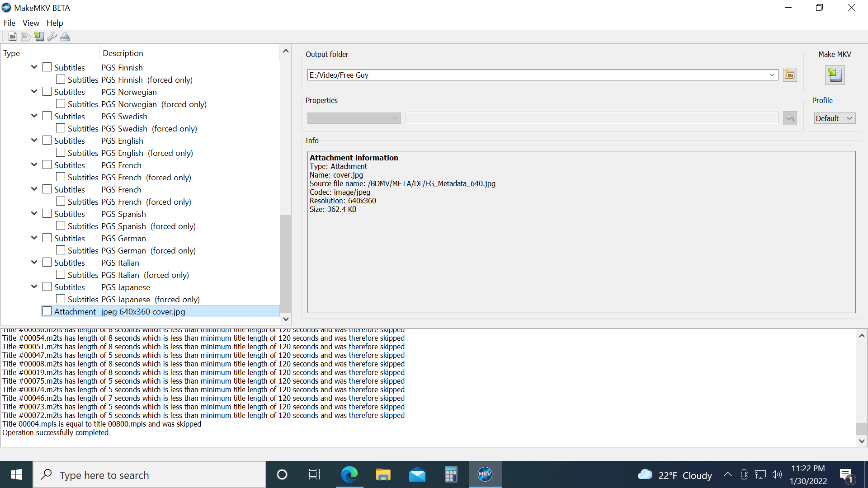Check the PGS Spanish subtitles checkbox
The image size is (868, 488).
tap(47, 213)
